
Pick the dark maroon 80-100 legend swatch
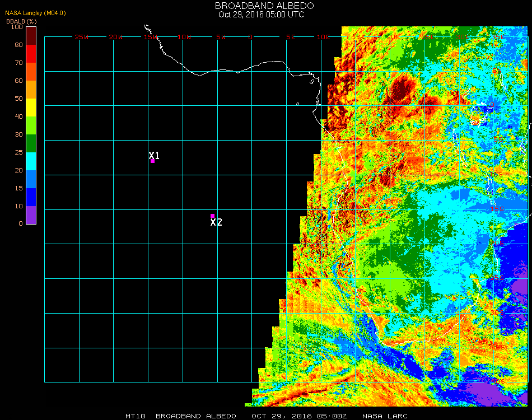[x=31, y=36]
